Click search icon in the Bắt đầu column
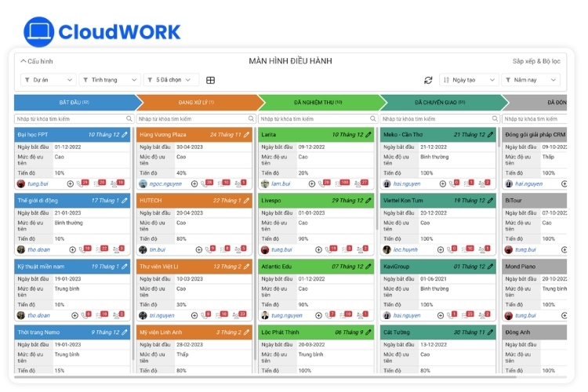This screenshot has height=392, width=588. pyautogui.click(x=129, y=118)
